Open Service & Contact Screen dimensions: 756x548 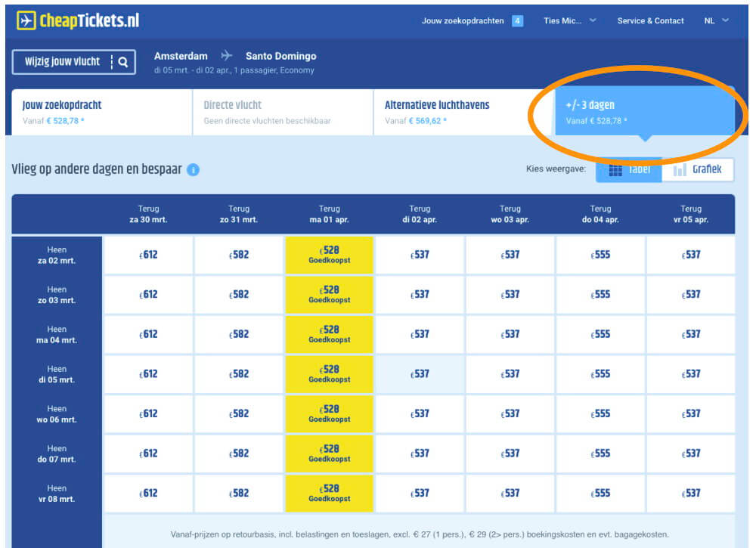pos(650,20)
